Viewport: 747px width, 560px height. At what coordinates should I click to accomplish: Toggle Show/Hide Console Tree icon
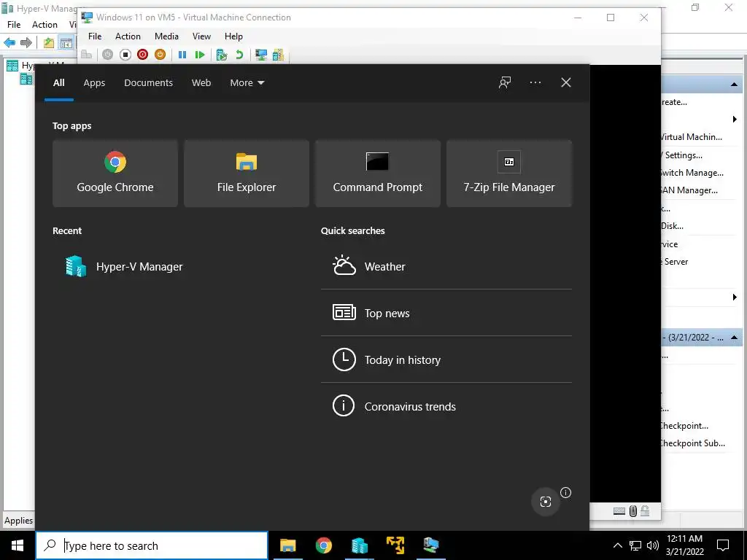click(x=66, y=43)
